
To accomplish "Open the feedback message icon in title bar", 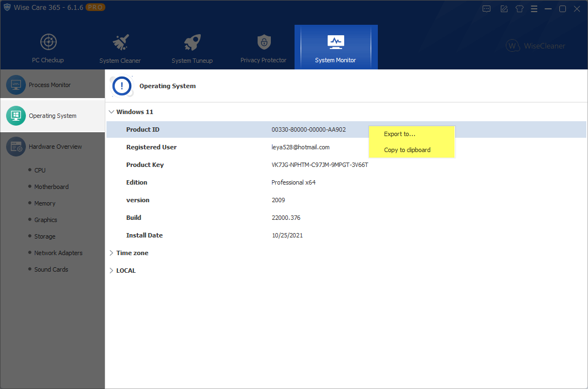I will tap(487, 9).
